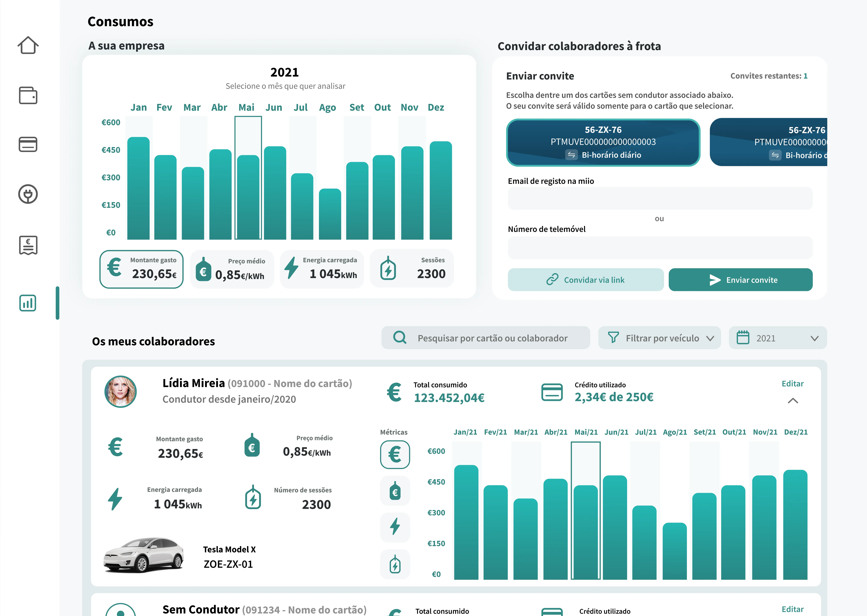The image size is (867, 616).
Task: Click the Dez bar in the 2021 chart
Action: (x=441, y=190)
